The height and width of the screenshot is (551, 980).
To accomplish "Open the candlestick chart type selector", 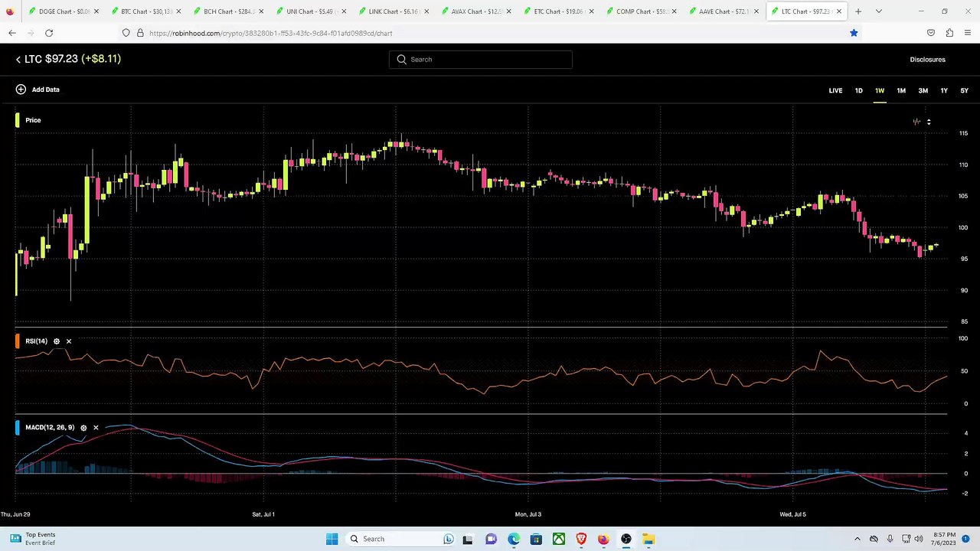I will 922,122.
